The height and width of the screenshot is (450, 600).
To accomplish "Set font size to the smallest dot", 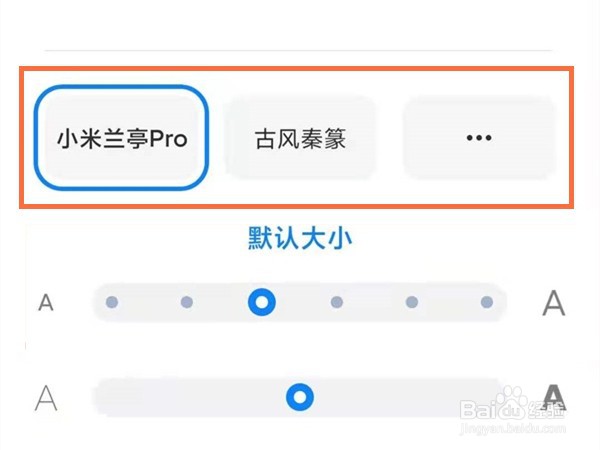I will 112,302.
